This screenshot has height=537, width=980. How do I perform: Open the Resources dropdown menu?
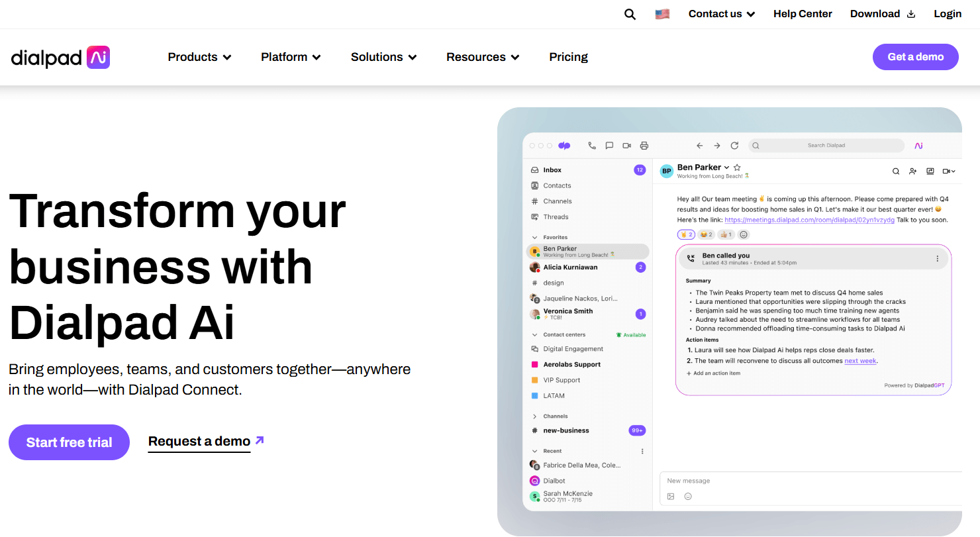click(x=483, y=57)
